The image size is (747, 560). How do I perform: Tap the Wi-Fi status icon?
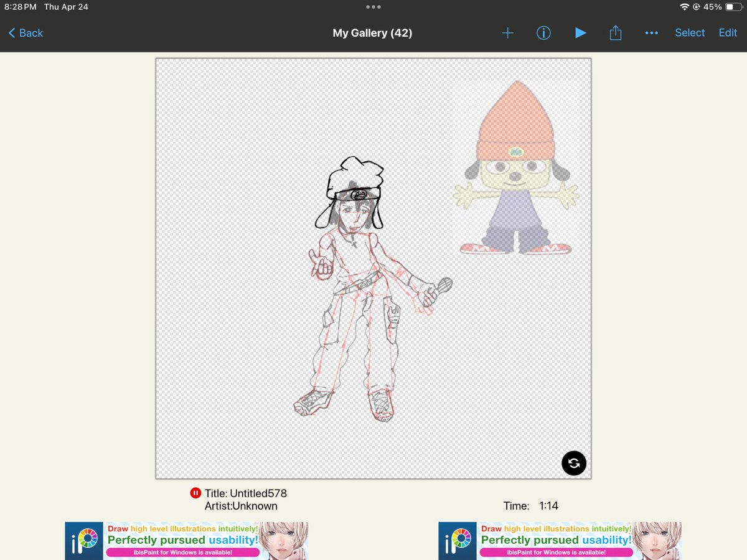(685, 7)
